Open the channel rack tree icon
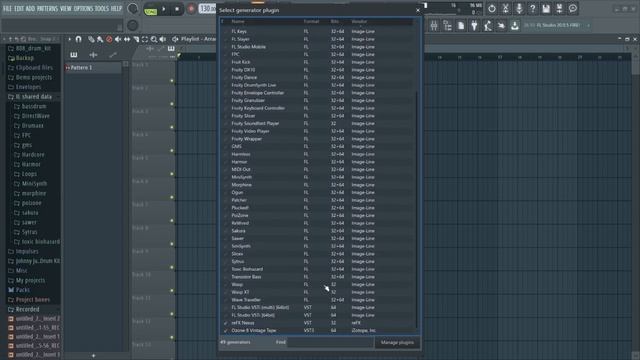 (447, 26)
